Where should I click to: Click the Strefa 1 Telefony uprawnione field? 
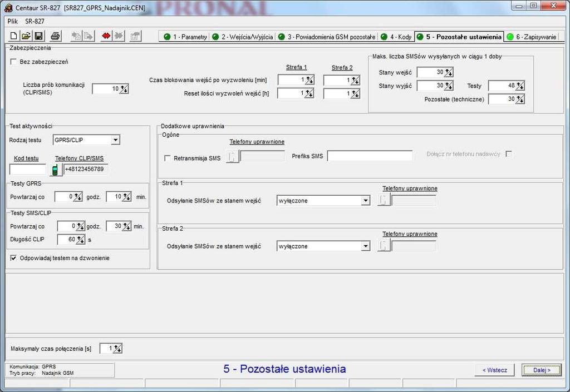pos(414,200)
